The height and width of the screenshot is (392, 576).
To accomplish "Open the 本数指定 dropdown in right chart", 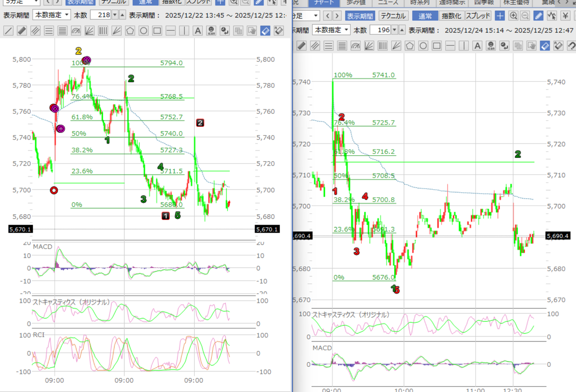I will coord(332,30).
